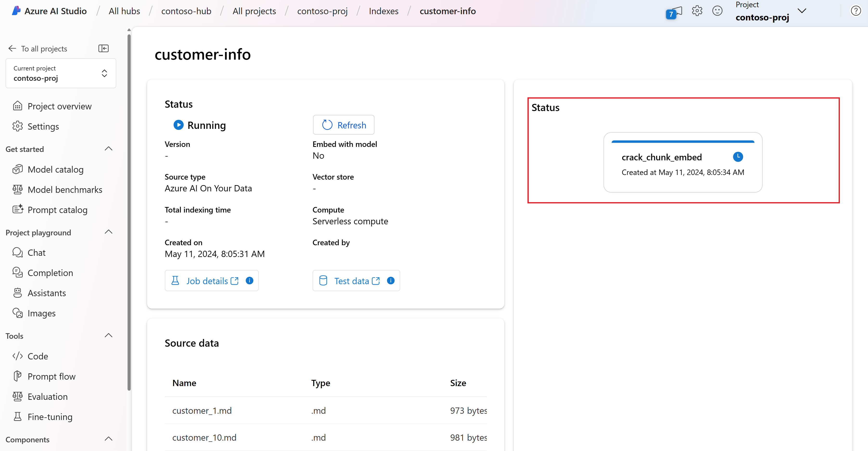Click the info icon next to Test data
868x451 pixels.
pyautogui.click(x=391, y=280)
